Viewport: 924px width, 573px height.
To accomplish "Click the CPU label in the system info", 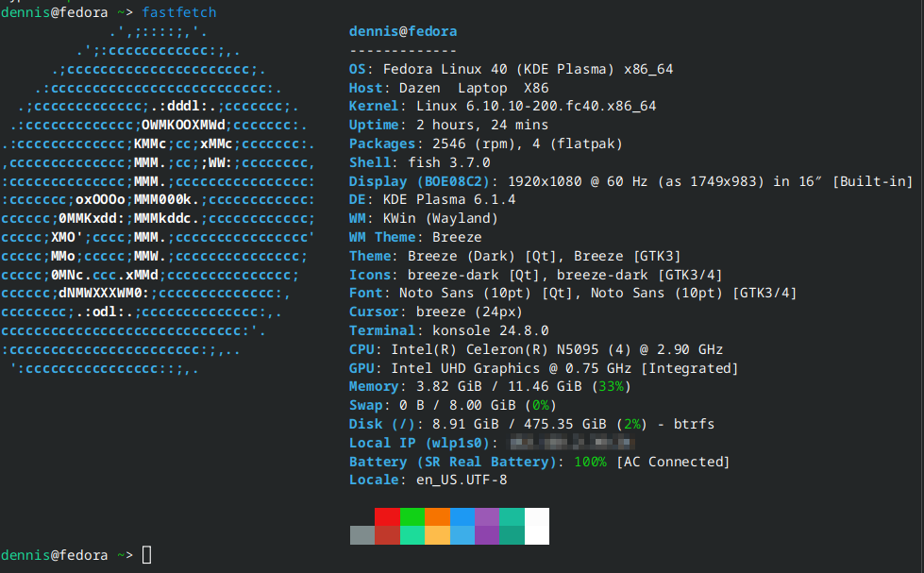I will pos(365,349).
